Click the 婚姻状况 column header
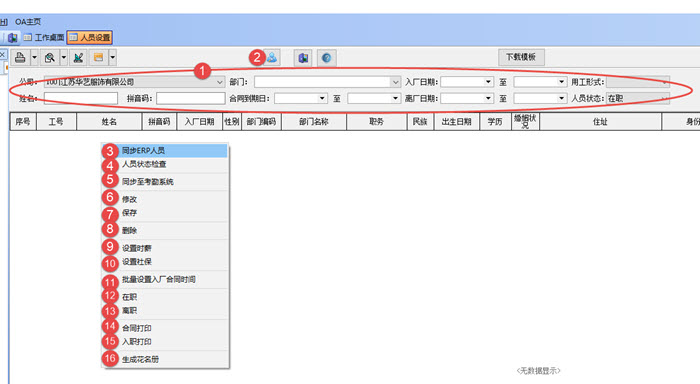 coord(525,121)
